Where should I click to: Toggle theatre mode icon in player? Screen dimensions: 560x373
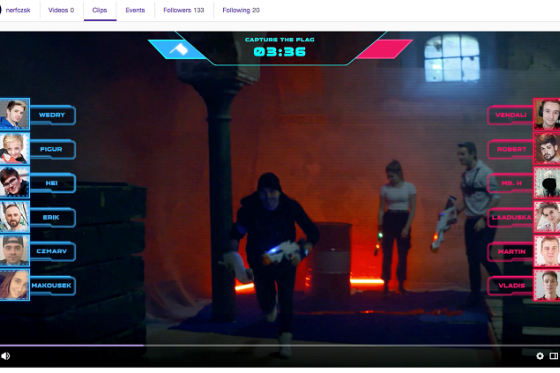554,356
